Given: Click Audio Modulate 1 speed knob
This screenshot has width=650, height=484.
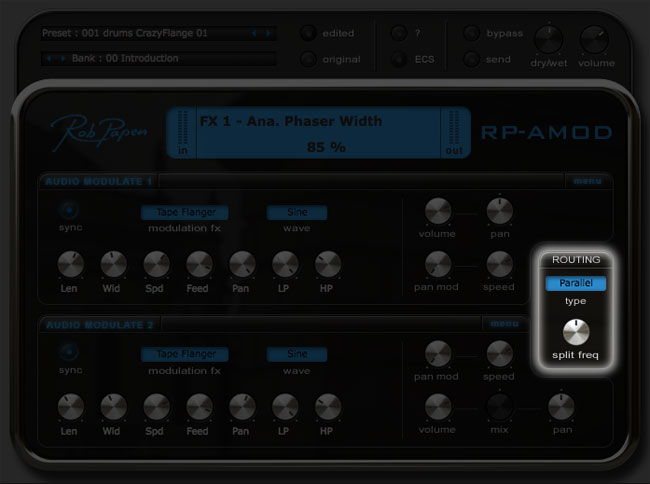Looking at the screenshot, I should (x=500, y=264).
